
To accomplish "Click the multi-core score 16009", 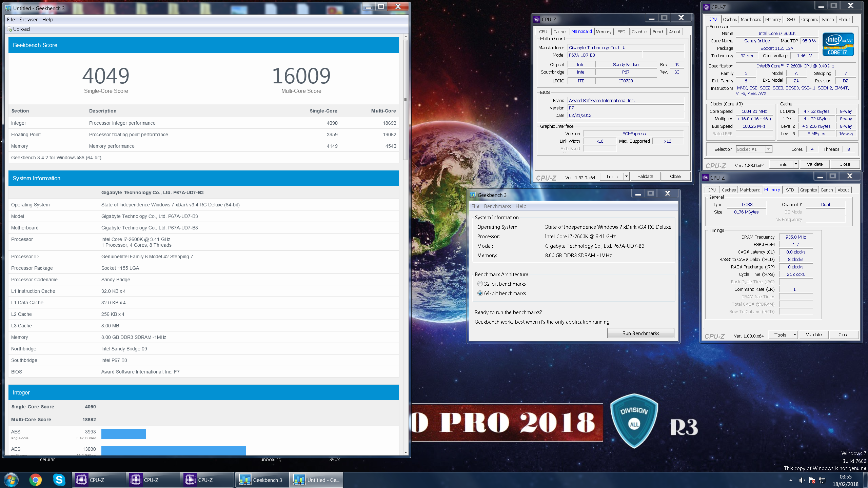I will 301,76.
